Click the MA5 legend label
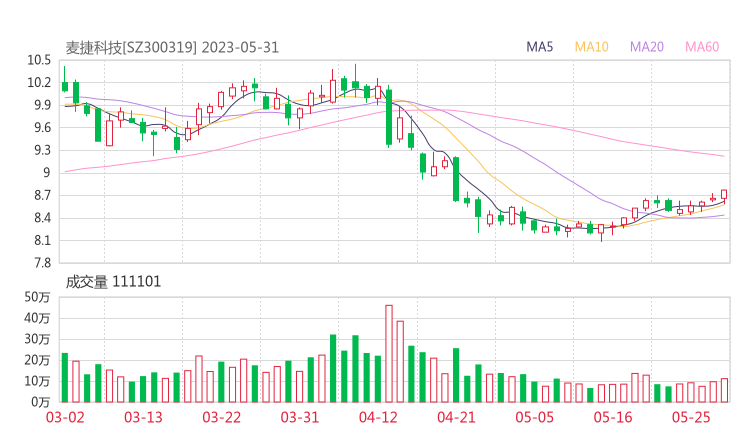 tap(539, 47)
